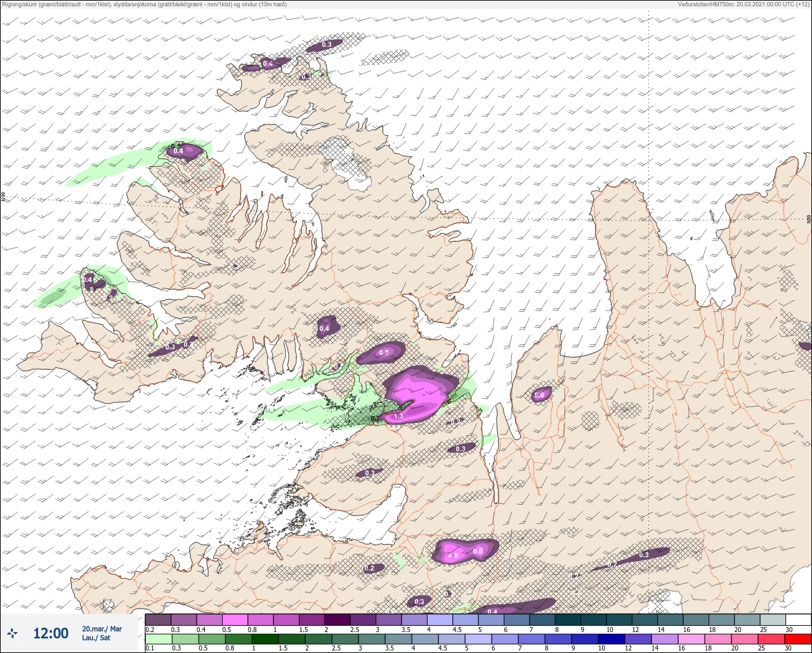Select the darkest purple top-row swatch at 2
812x653 pixels.
click(337, 619)
